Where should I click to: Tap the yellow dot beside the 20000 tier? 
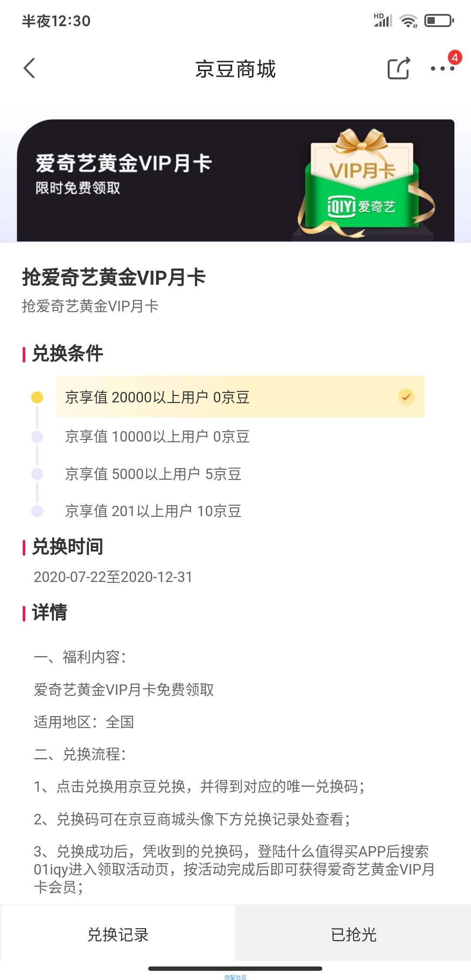click(x=38, y=397)
